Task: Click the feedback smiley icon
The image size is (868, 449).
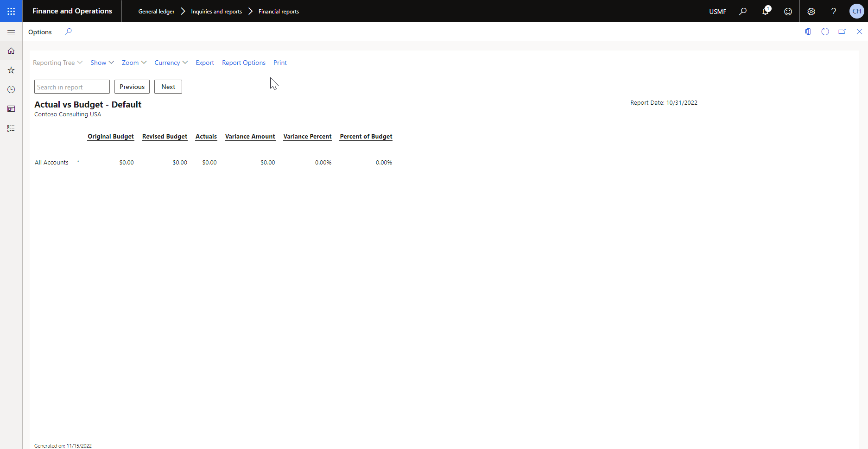Action: click(788, 12)
